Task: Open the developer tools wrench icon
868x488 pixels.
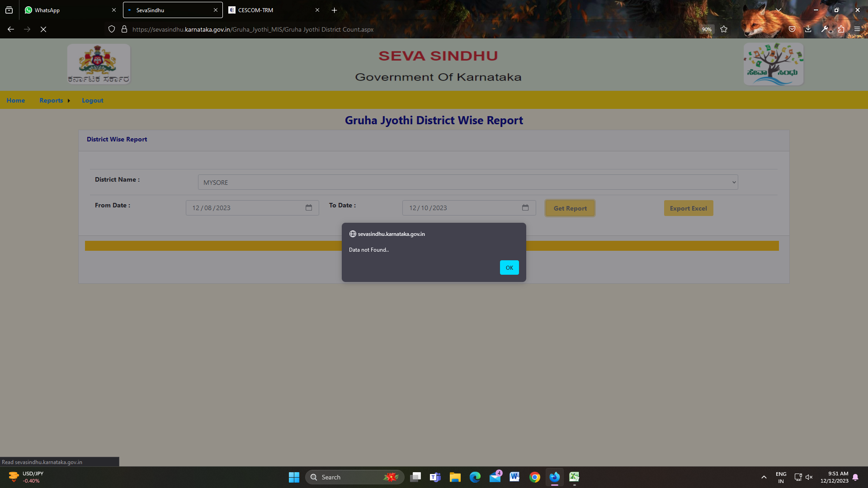Action: click(x=825, y=29)
